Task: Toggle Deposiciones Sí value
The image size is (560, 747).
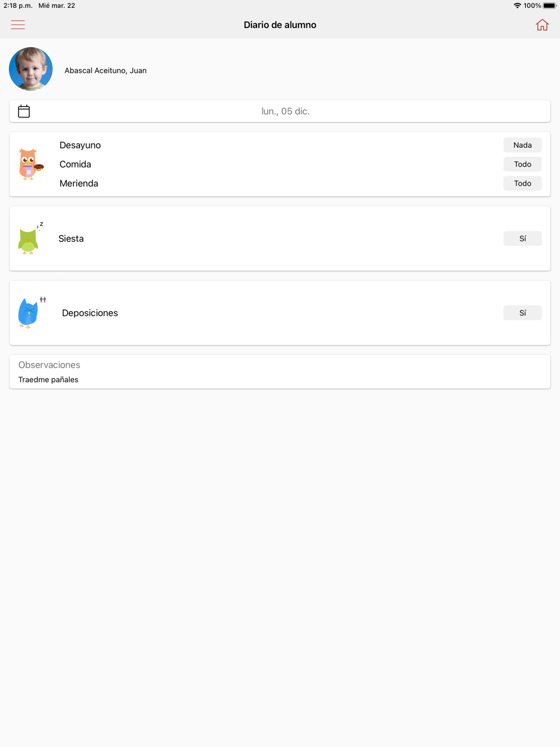Action: coord(522,313)
